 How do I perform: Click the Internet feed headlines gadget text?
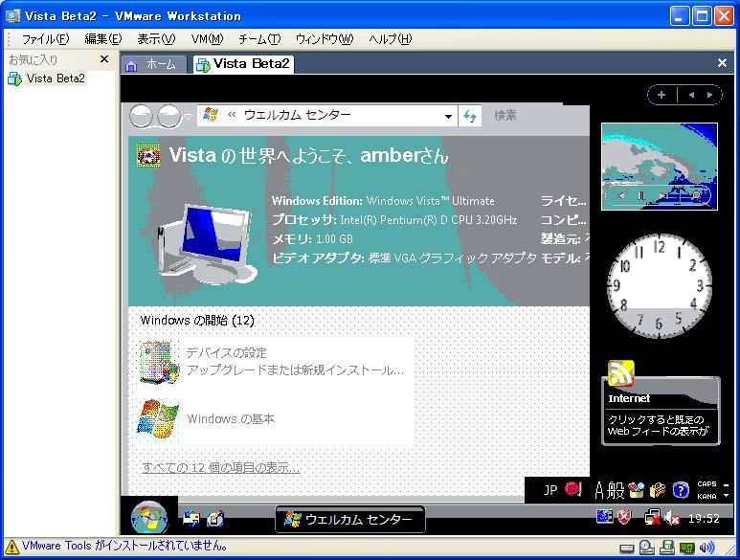(x=659, y=425)
